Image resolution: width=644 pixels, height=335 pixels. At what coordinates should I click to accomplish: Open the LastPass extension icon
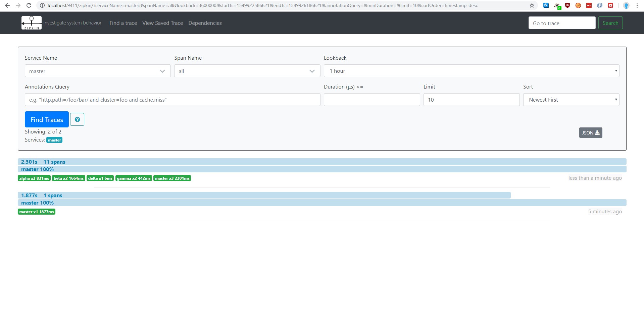(589, 5)
